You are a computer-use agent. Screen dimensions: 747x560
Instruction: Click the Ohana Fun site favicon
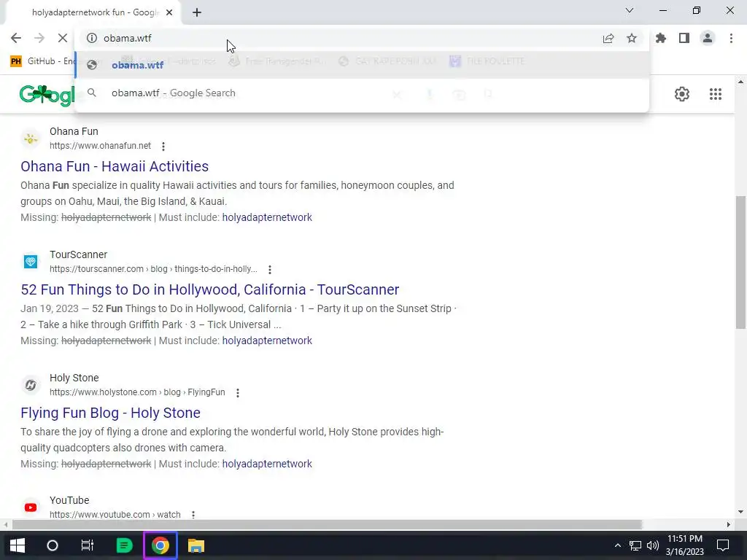click(31, 139)
